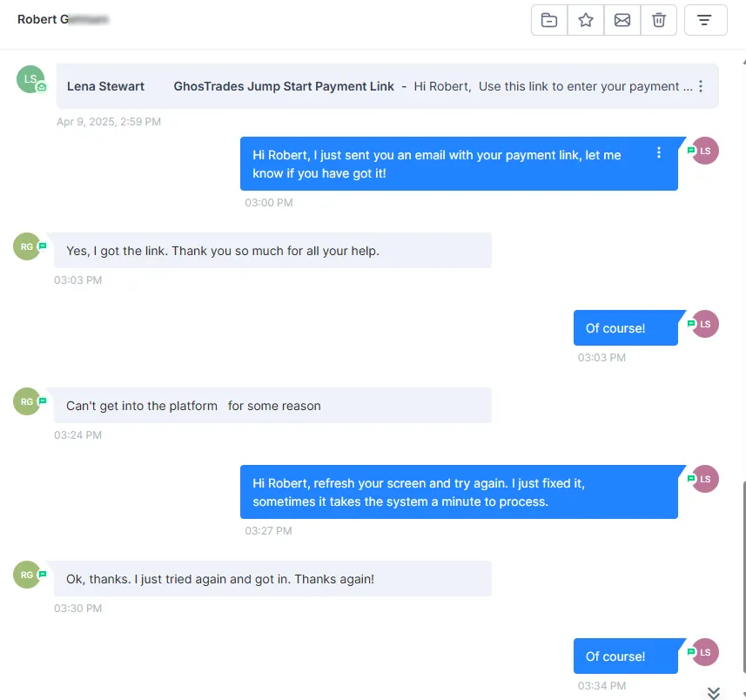Select the 'refresh your screen' message bubble
This screenshot has width=746, height=700.
click(459, 492)
